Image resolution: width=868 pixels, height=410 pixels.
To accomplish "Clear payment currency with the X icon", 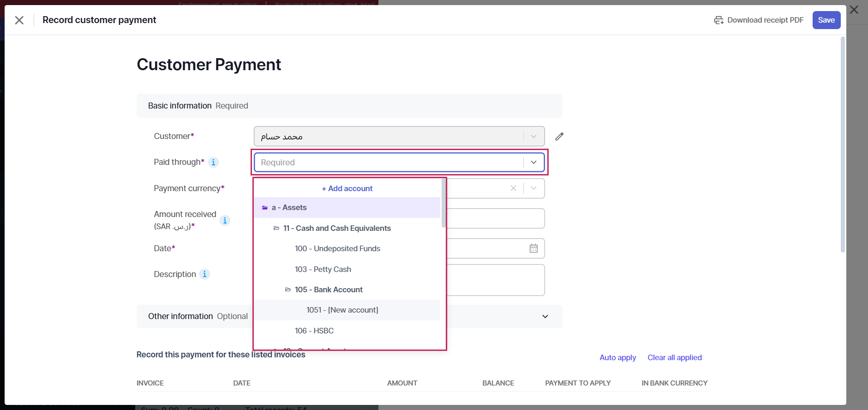I will [x=513, y=188].
